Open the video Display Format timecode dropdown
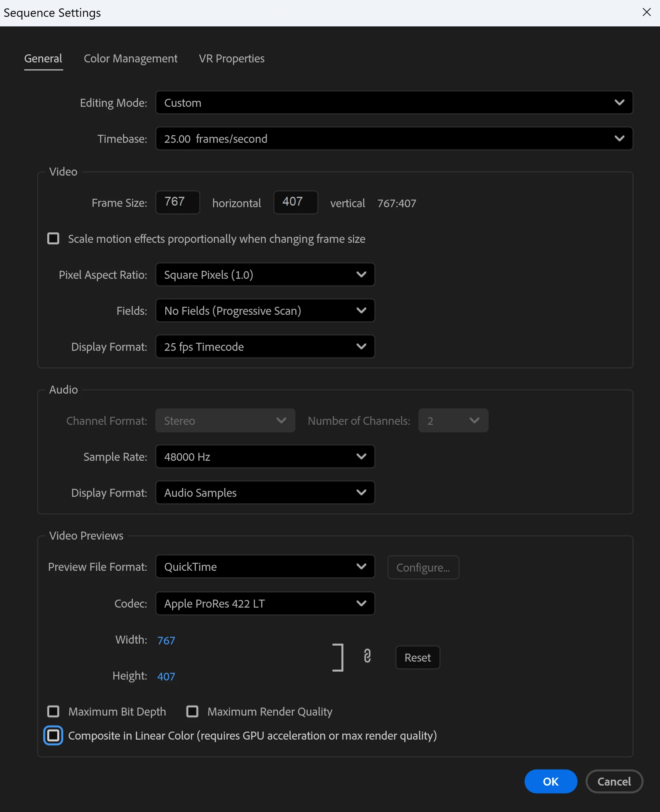This screenshot has width=660, height=812. click(x=265, y=347)
